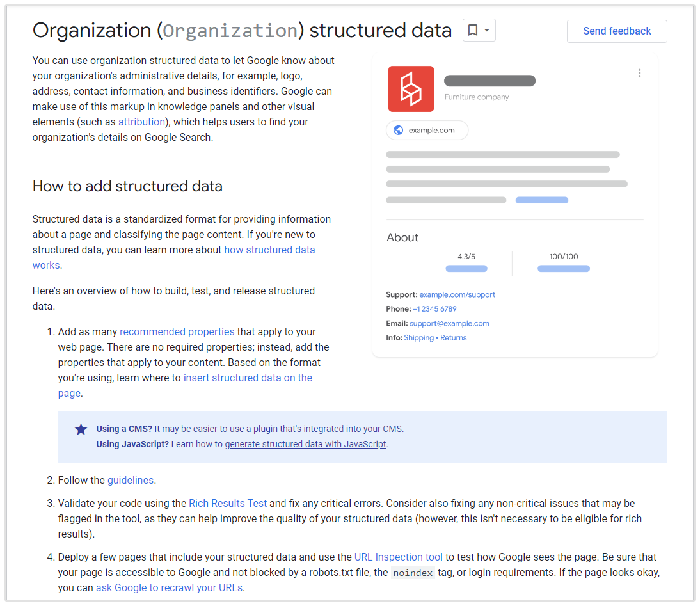Viewport: 700px width, 606px height.
Task: Open the bookmark dropdown arrow
Action: tap(487, 31)
